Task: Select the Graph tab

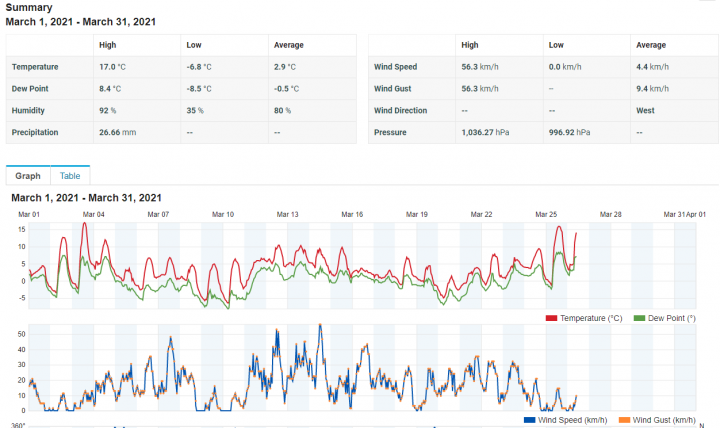Action: tap(28, 175)
